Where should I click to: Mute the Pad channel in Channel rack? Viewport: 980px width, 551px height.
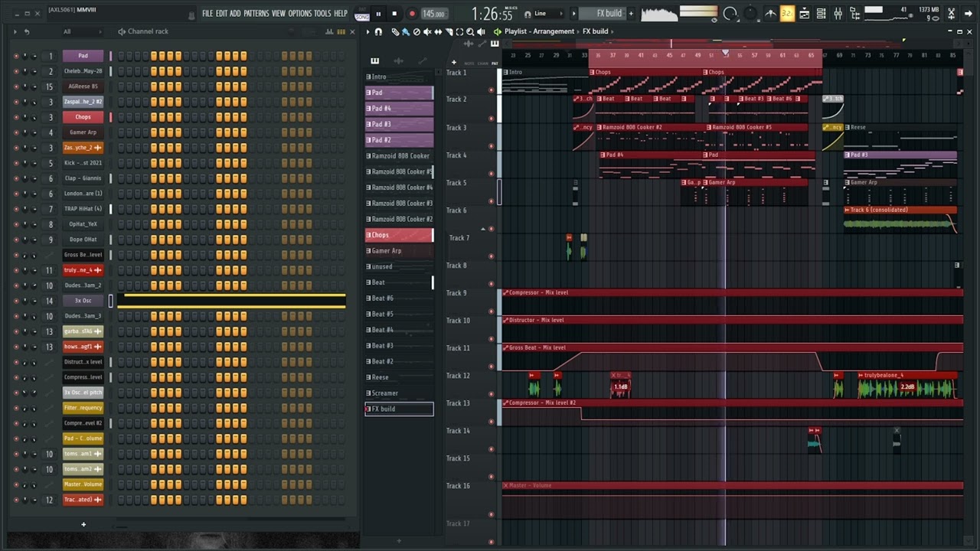[x=16, y=56]
